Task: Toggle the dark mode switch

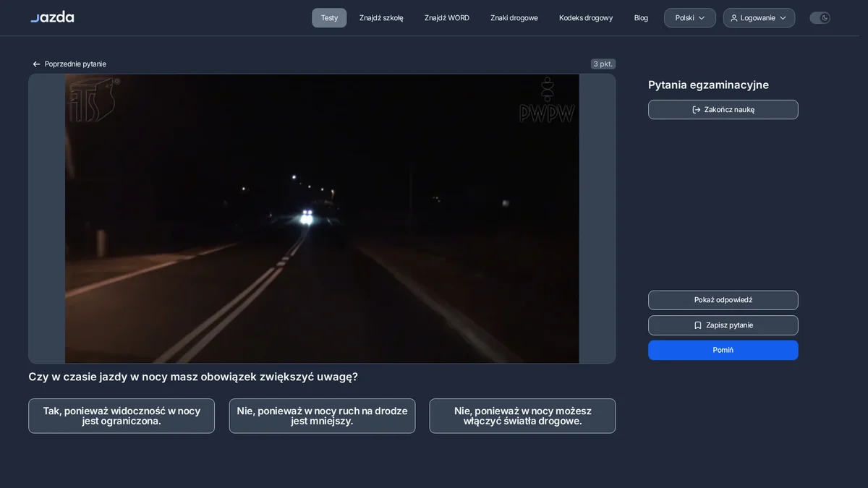Action: (820, 18)
